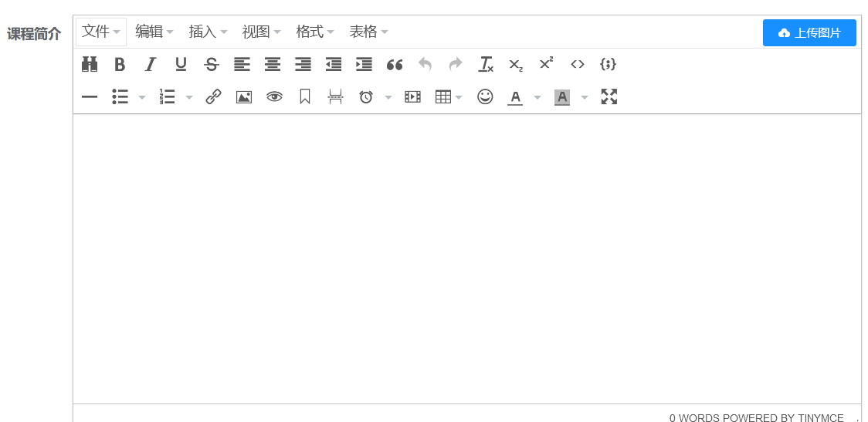
Task: Insert date and time with clock icon
Action: click(x=366, y=97)
